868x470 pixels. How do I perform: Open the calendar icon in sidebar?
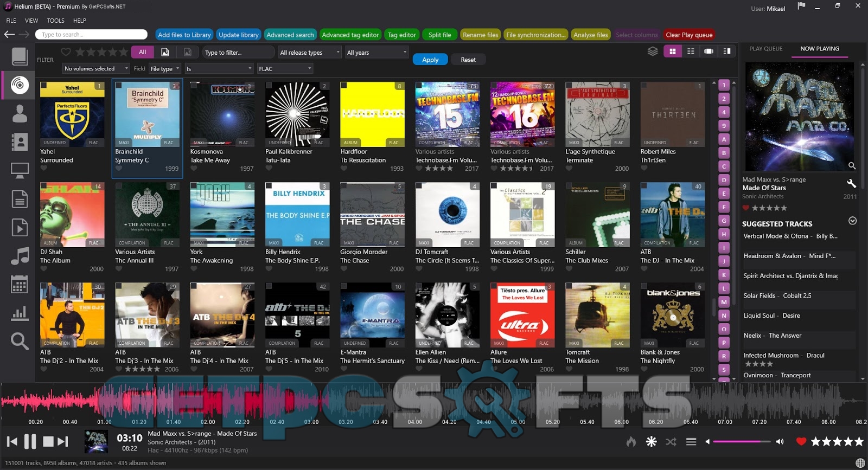tap(20, 284)
